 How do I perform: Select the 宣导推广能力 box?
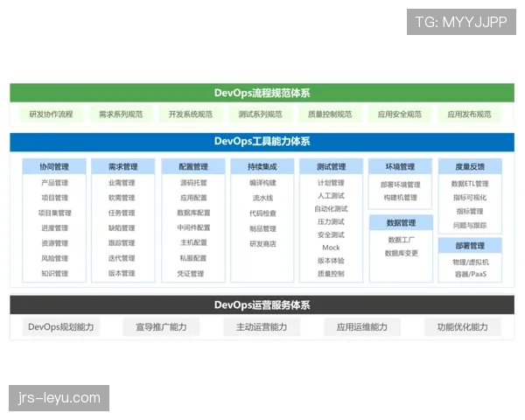(x=161, y=327)
